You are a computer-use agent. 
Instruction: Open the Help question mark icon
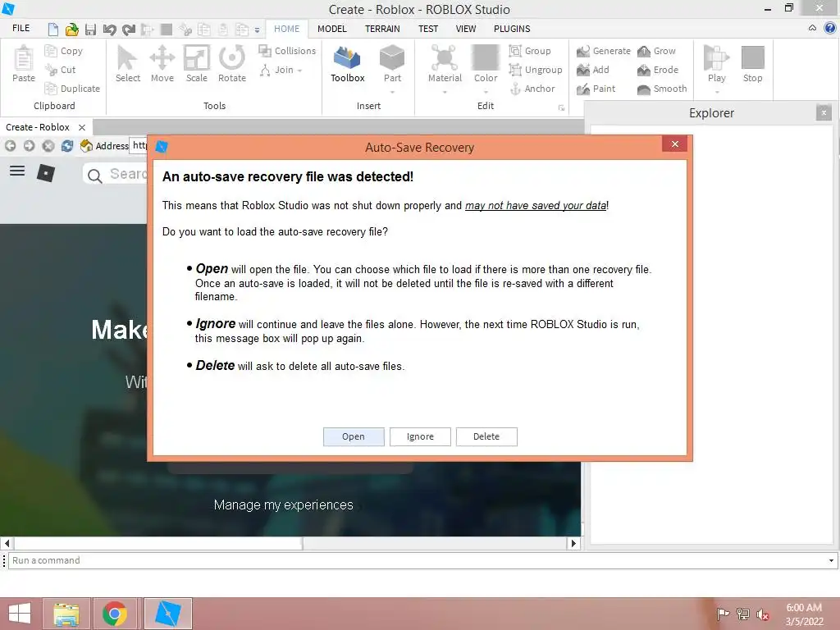830,28
